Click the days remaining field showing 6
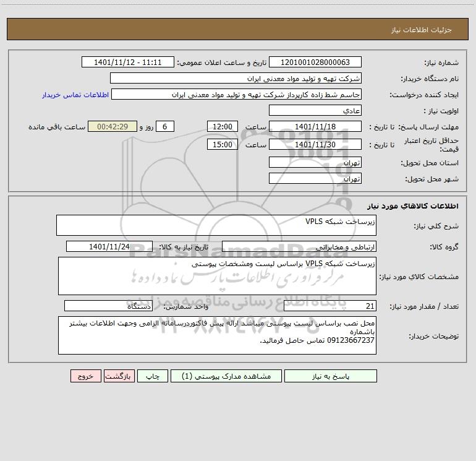Viewport: 476px width, 461px height. [165, 126]
